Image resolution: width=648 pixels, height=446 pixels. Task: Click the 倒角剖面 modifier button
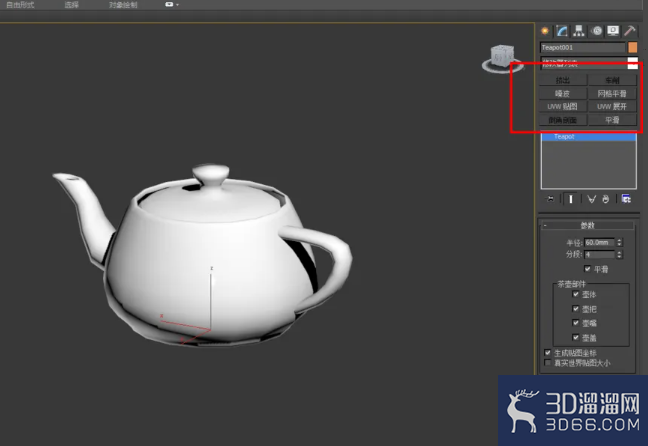pos(562,120)
